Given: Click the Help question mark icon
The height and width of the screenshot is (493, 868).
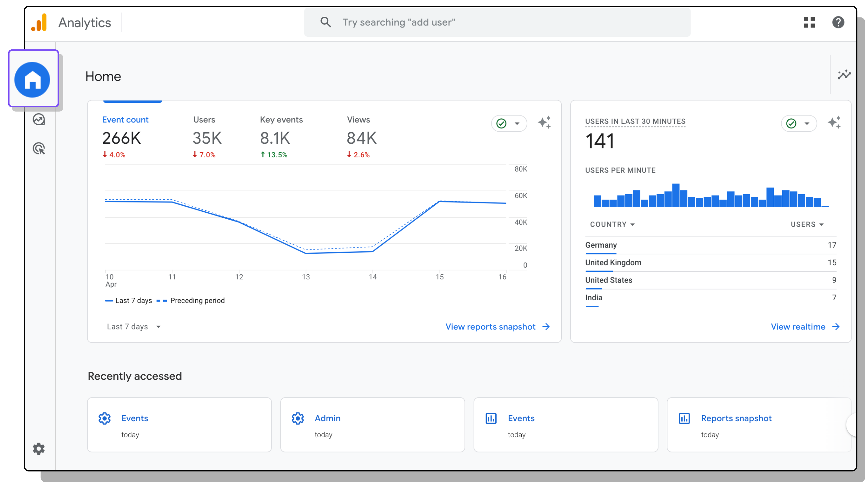Looking at the screenshot, I should pyautogui.click(x=838, y=22).
